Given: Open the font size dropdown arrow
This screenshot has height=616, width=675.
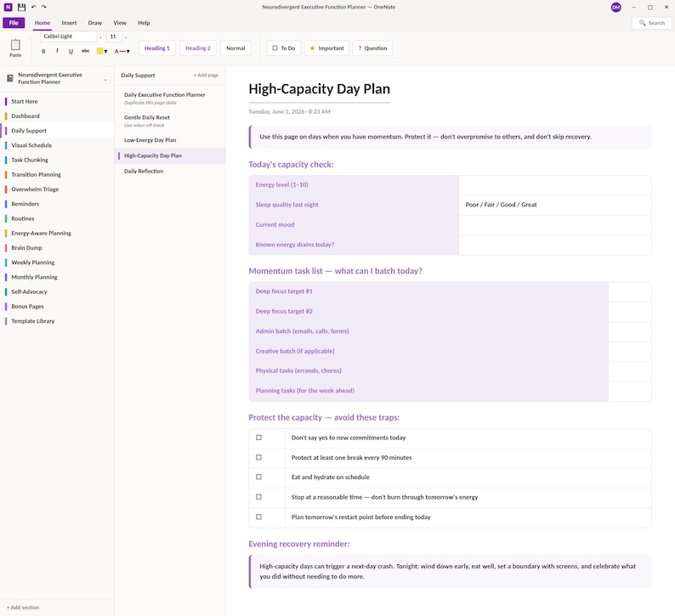Looking at the screenshot, I should pyautogui.click(x=126, y=37).
